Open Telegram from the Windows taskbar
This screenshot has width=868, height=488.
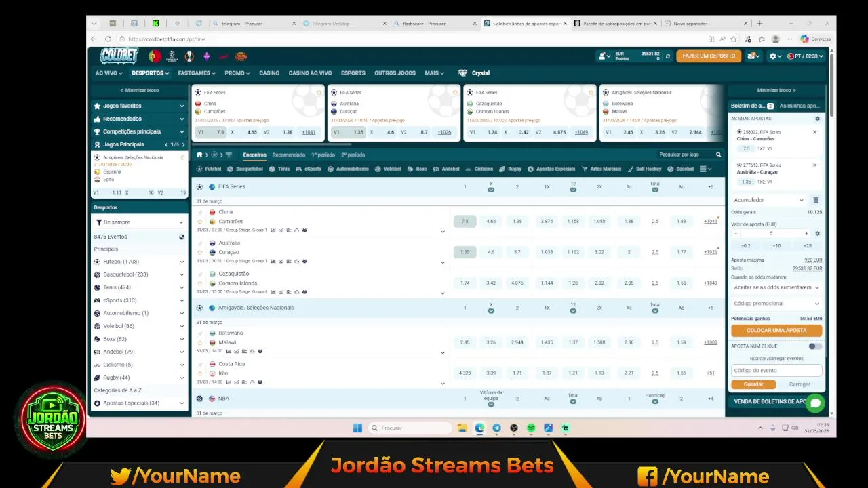pos(496,428)
